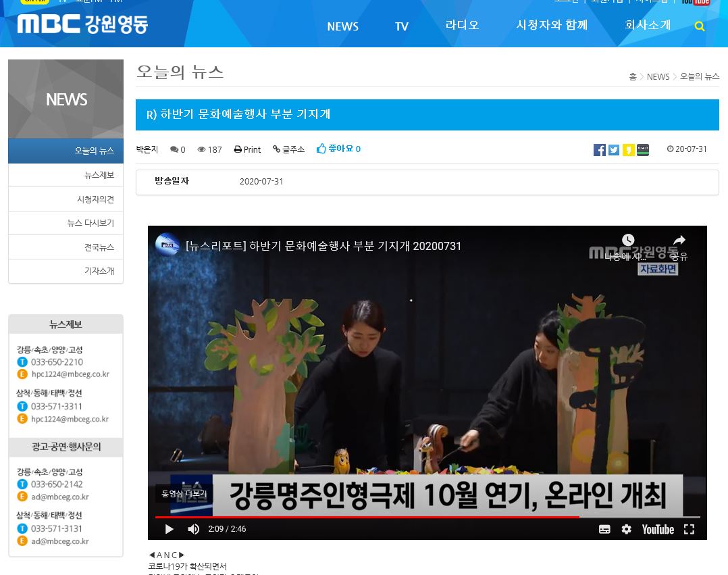Viewport: 728px width, 575px height.
Task: Open the YouTube logo link in the header
Action: coord(696,2)
